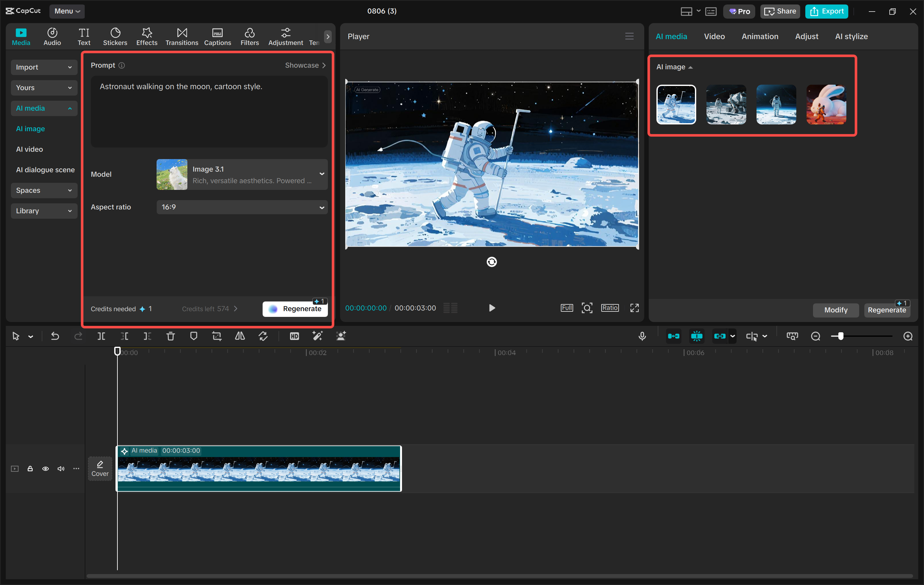The width and height of the screenshot is (924, 585).
Task: Open the Captions panel
Action: (218, 37)
